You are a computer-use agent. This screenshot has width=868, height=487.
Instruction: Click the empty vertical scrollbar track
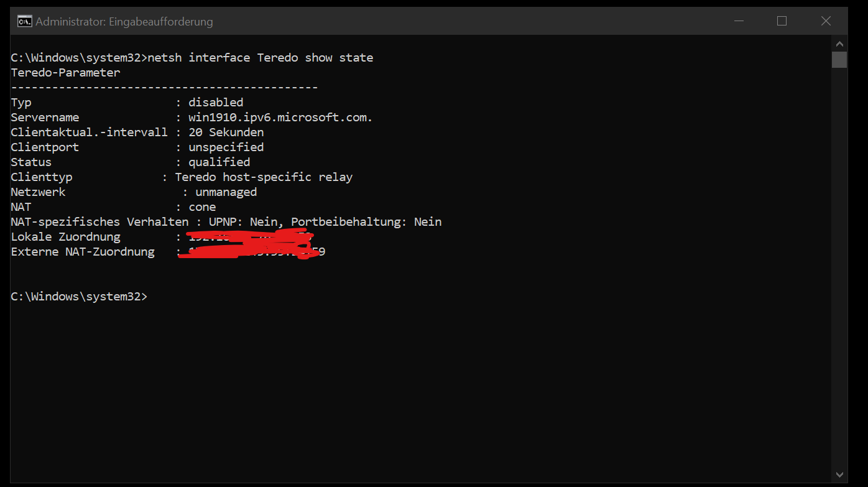click(840, 267)
